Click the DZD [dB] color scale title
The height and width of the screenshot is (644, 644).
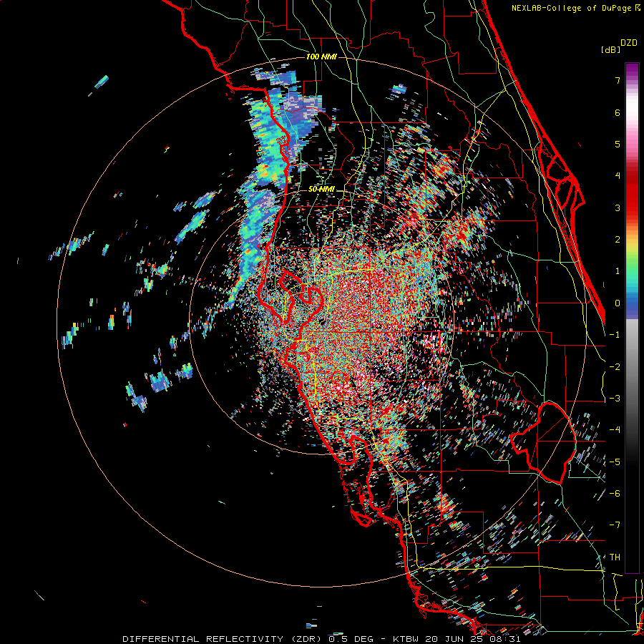pos(619,46)
